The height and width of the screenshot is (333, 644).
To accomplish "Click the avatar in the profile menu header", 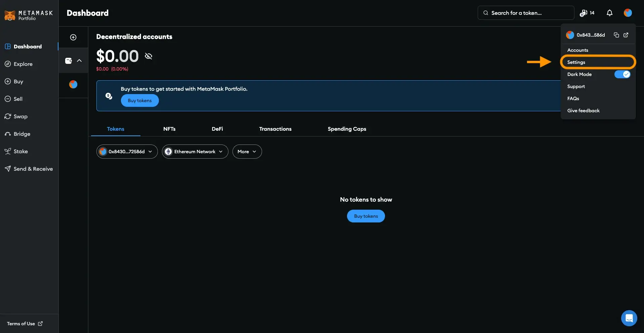I will coord(570,35).
